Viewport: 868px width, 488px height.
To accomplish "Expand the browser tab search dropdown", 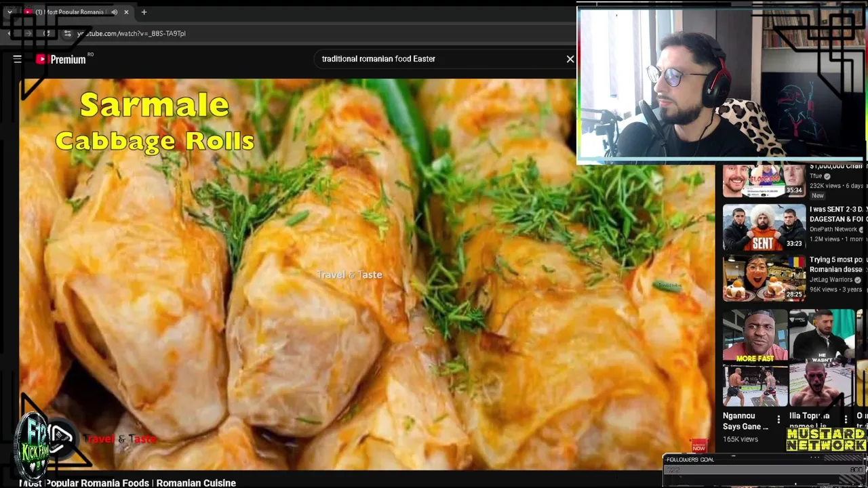I will [x=9, y=12].
